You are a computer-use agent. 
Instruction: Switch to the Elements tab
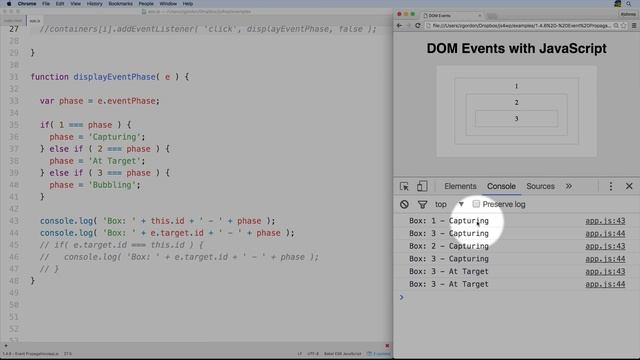tap(460, 186)
